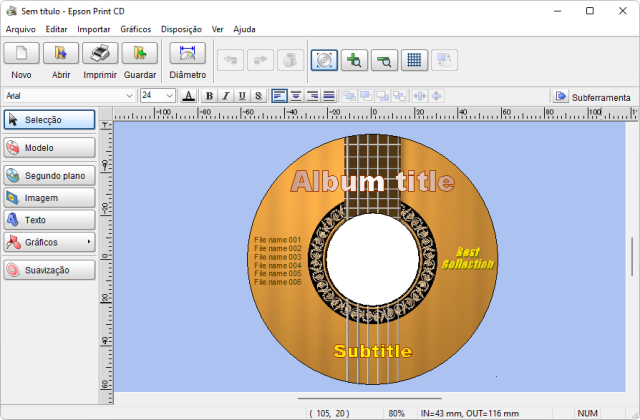Open the Arquivo menu
640x420 pixels.
20,29
